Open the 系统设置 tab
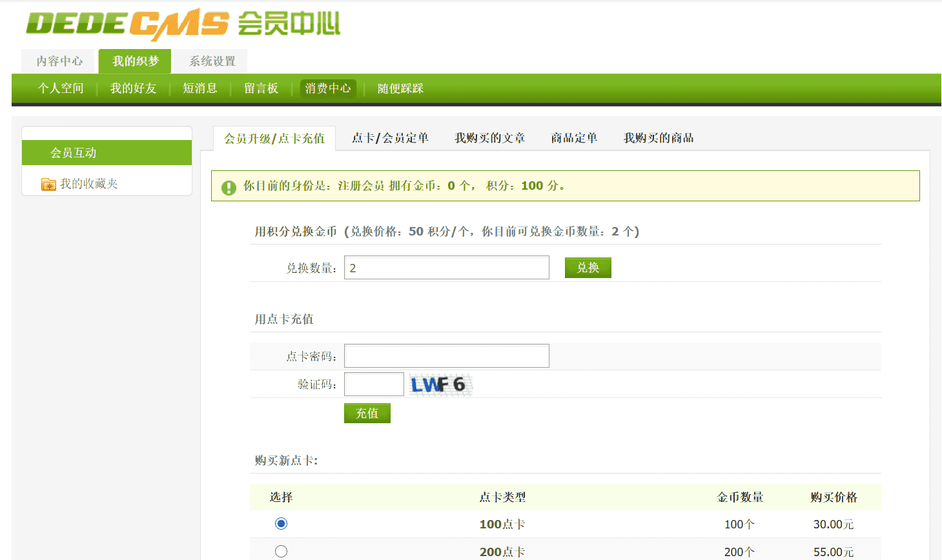Image resolution: width=942 pixels, height=560 pixels. pos(212,61)
